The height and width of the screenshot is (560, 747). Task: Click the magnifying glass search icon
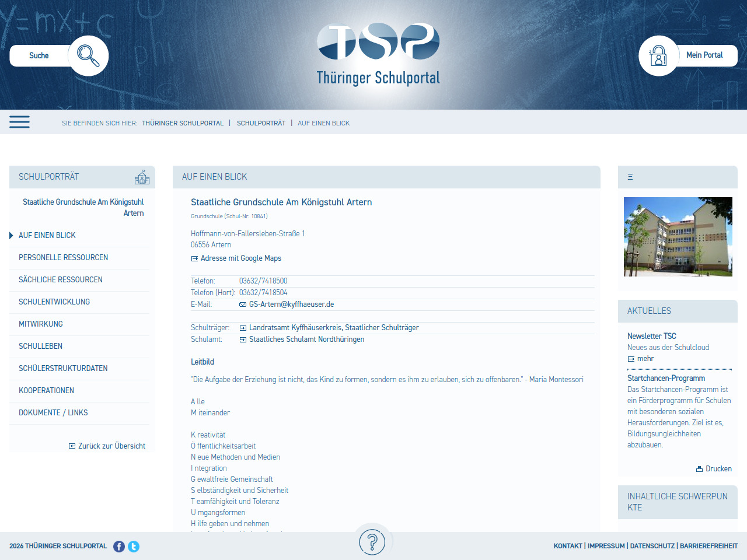[x=88, y=55]
